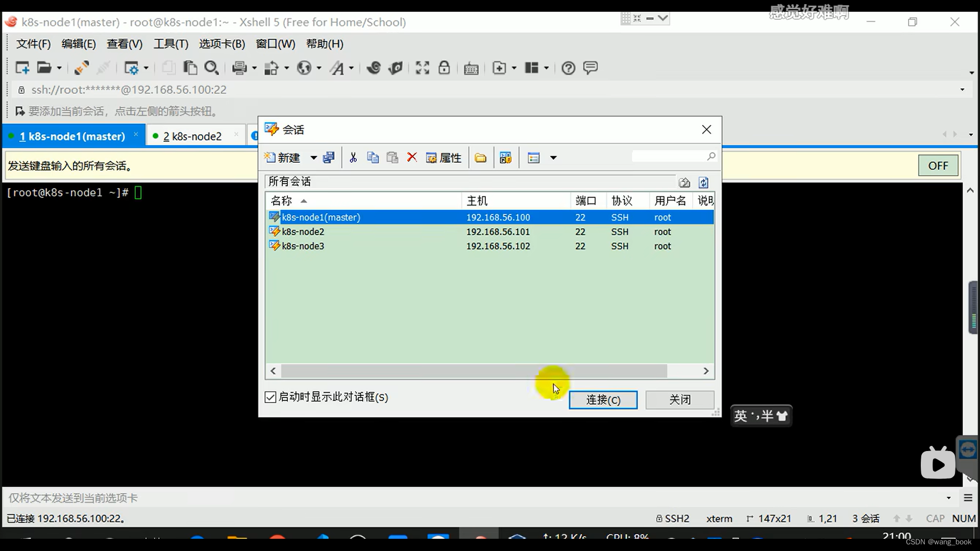Open the Window (W) menu

click(x=276, y=44)
